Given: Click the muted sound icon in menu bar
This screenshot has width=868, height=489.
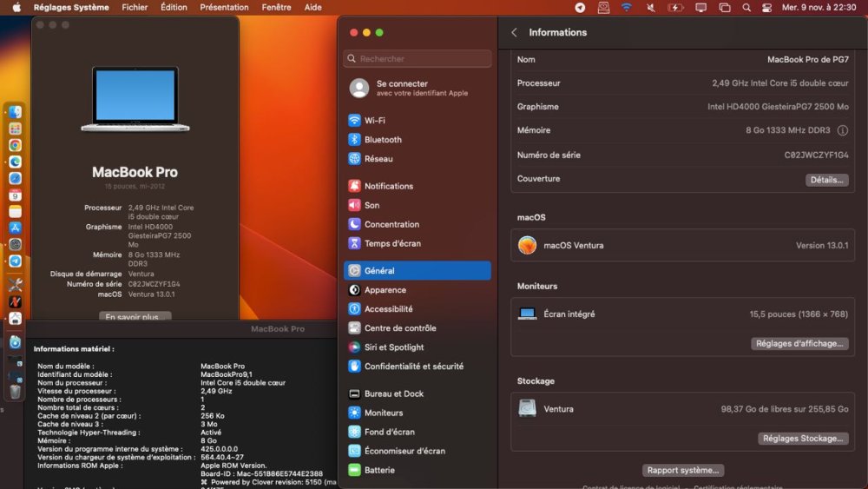Looking at the screenshot, I should (651, 7).
